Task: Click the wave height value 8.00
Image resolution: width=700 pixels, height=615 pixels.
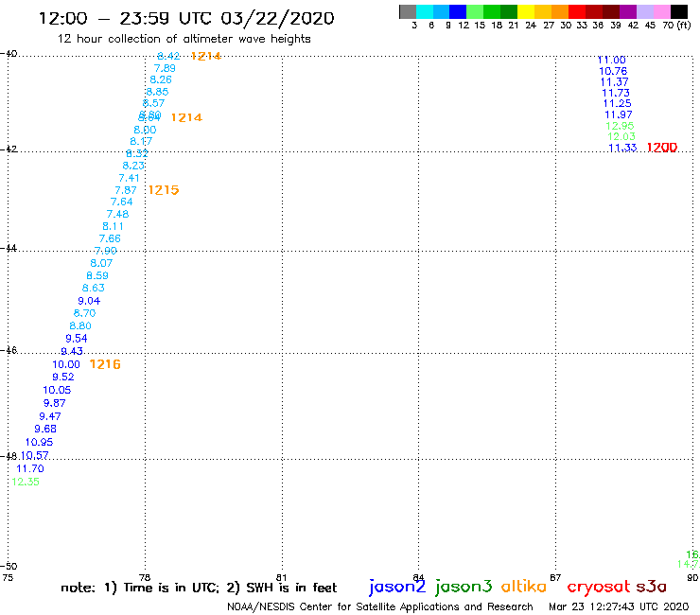Action: click(145, 130)
